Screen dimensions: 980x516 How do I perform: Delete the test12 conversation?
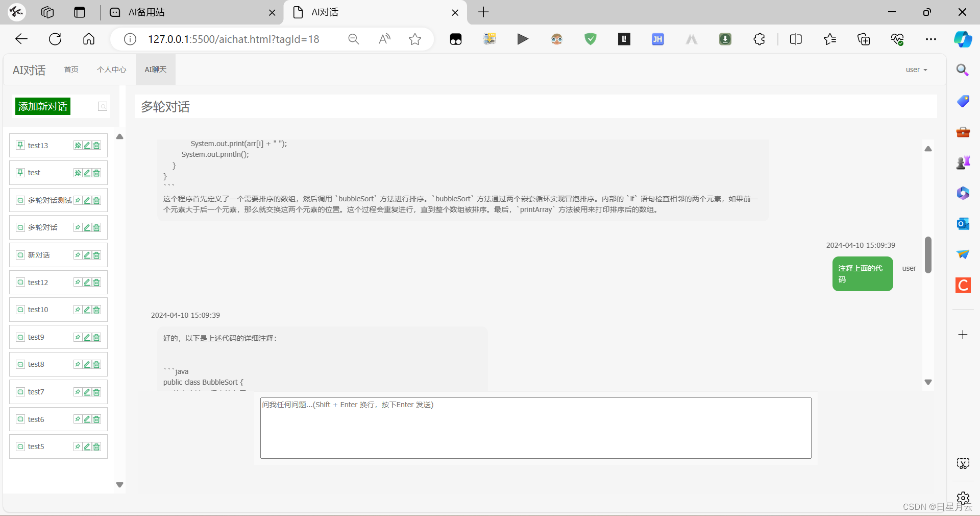pos(96,282)
